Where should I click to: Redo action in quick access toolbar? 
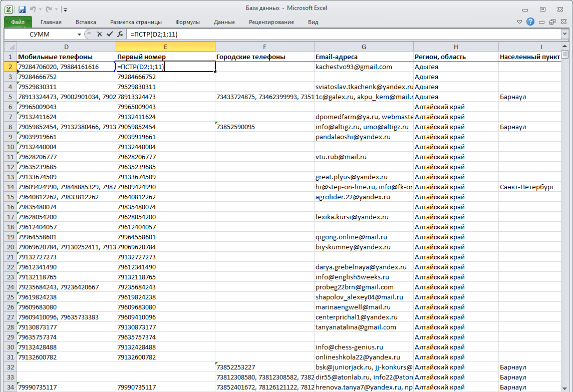(49, 10)
